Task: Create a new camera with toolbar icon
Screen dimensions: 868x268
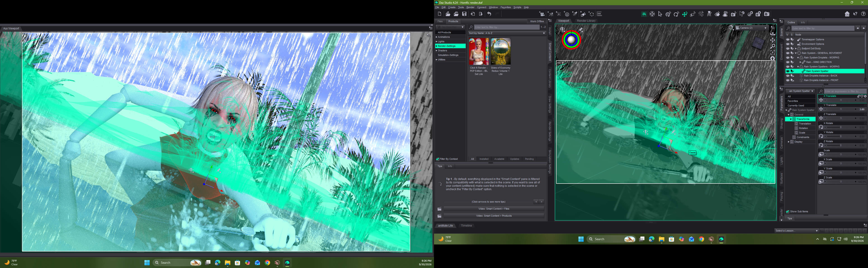Action: pyautogui.click(x=542, y=14)
